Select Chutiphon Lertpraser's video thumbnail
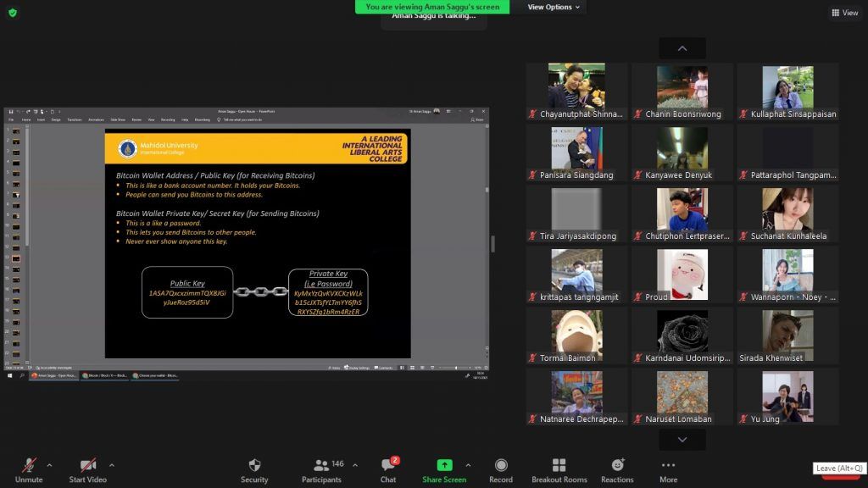This screenshot has width=868, height=488. pos(682,215)
